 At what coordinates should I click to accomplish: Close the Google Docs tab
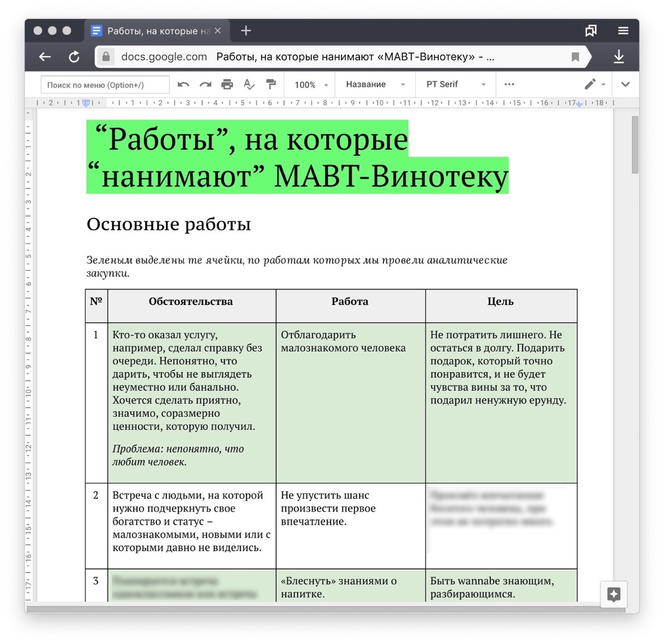click(x=218, y=31)
